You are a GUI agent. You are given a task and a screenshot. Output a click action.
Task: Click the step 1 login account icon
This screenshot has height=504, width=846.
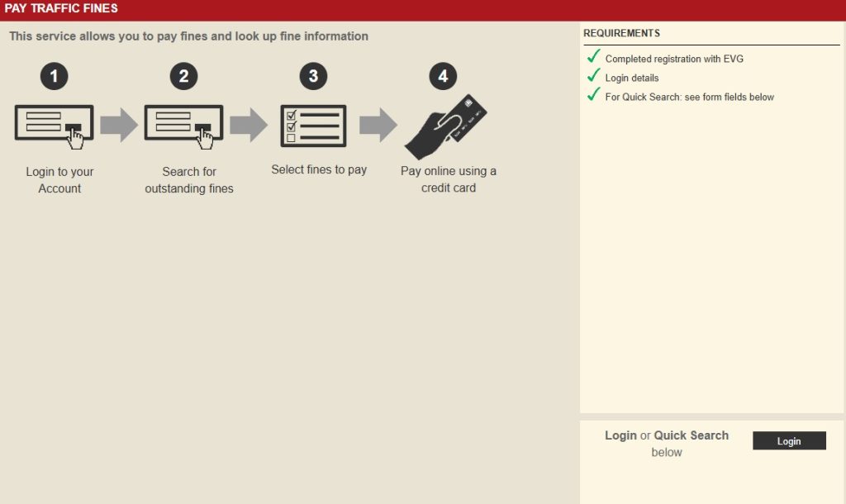pos(54,124)
